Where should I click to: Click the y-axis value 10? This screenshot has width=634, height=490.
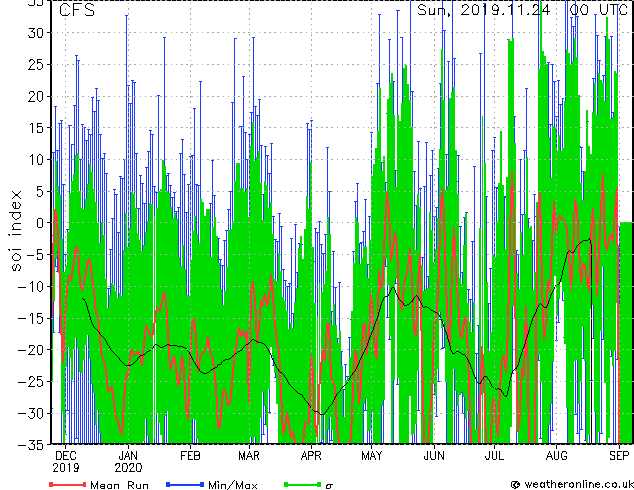[36, 160]
